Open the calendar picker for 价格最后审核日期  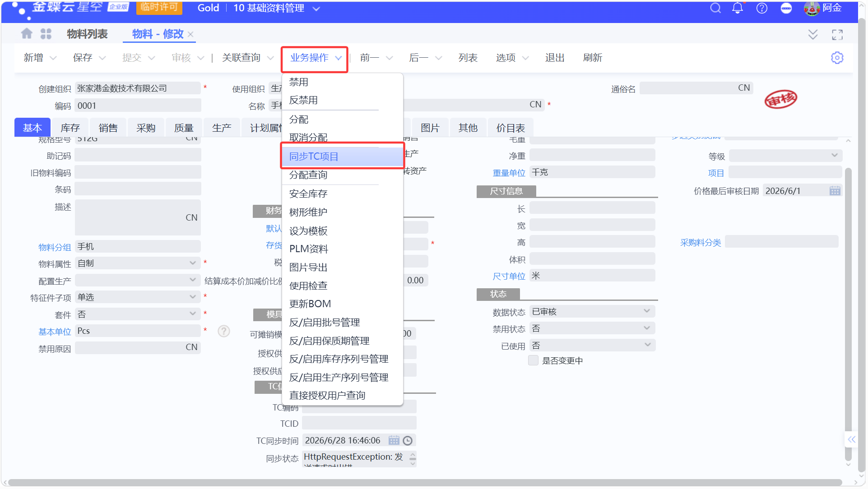(835, 191)
